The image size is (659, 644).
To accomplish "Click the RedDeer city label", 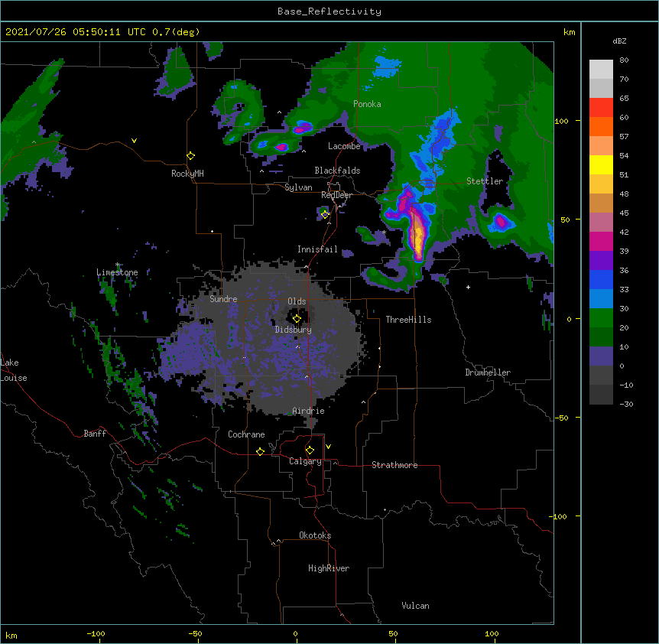I will pyautogui.click(x=336, y=195).
